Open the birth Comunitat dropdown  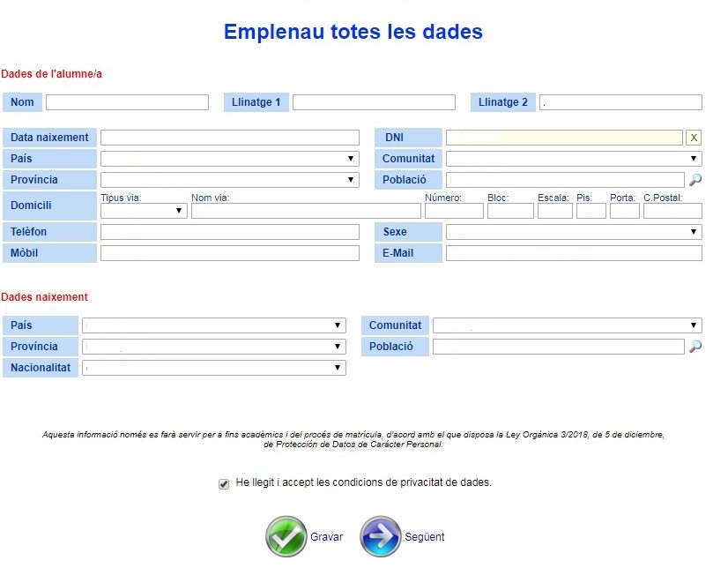(x=568, y=325)
